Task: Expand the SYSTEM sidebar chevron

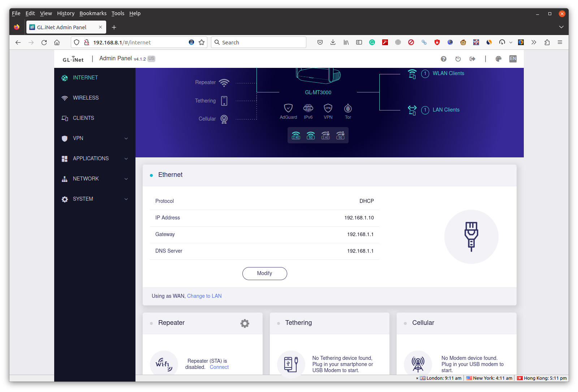Action: tap(126, 199)
